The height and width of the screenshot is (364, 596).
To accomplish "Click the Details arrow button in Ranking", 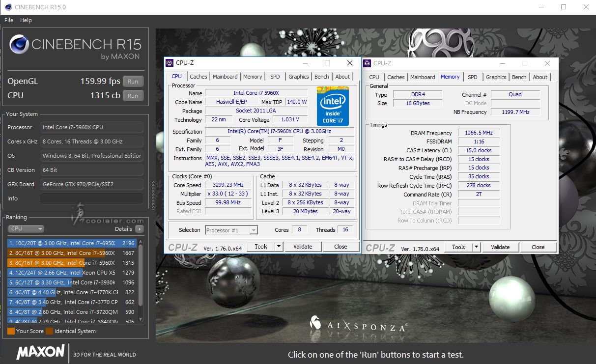I will tap(140, 229).
